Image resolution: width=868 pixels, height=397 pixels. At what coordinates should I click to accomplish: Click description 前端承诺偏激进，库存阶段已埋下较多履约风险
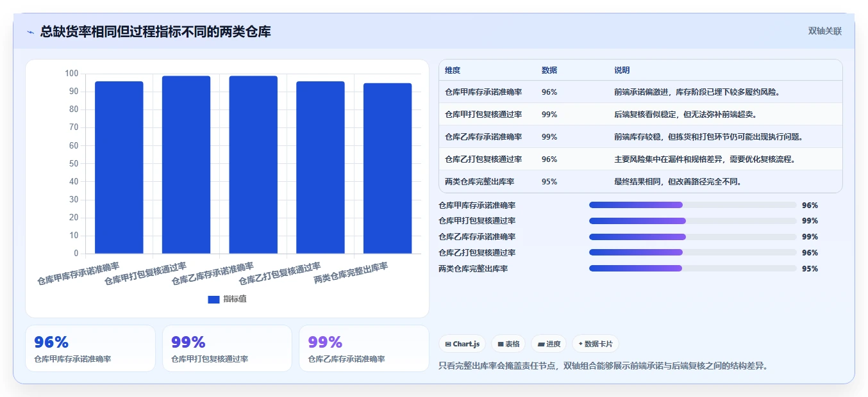click(697, 92)
